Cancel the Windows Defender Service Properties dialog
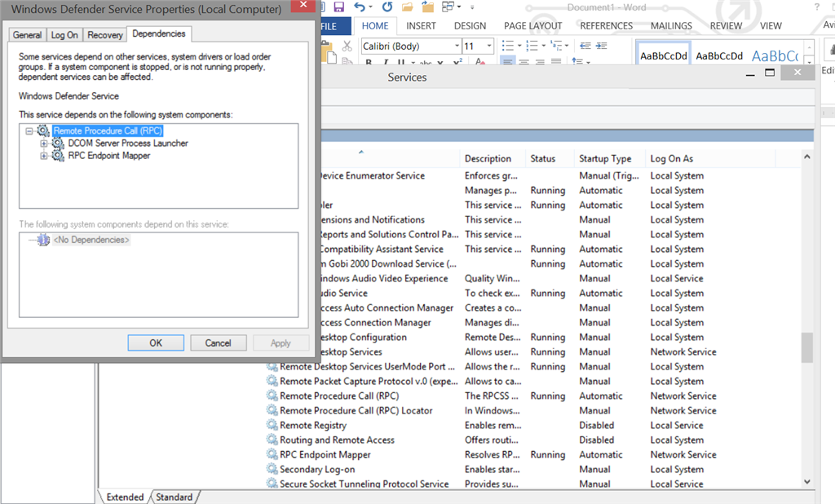The width and height of the screenshot is (835, 504). pos(219,343)
